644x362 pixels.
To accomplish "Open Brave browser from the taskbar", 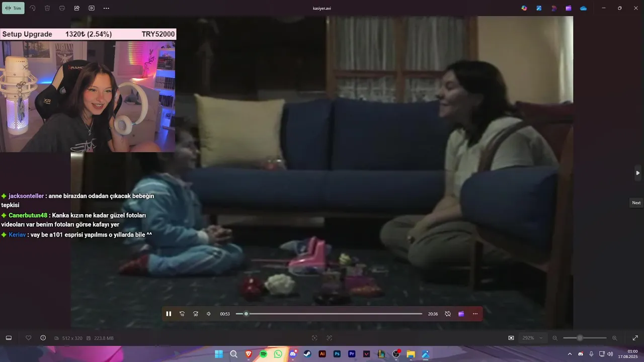I will (x=249, y=354).
